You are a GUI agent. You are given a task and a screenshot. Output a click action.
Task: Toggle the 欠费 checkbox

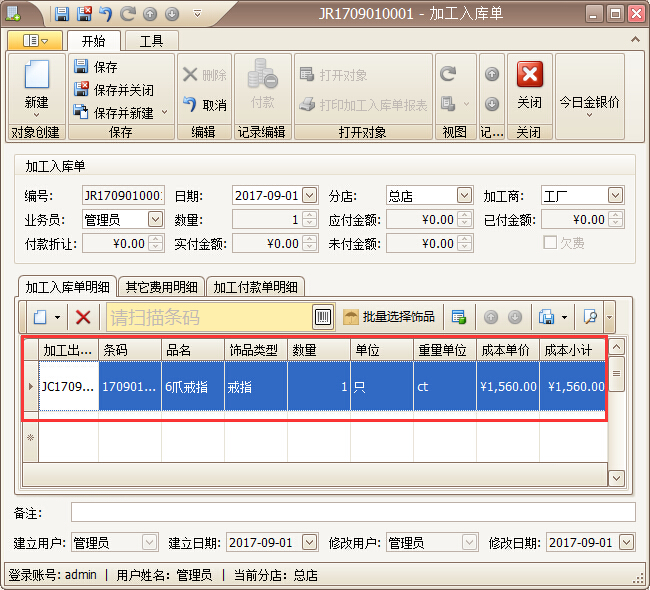[x=549, y=243]
